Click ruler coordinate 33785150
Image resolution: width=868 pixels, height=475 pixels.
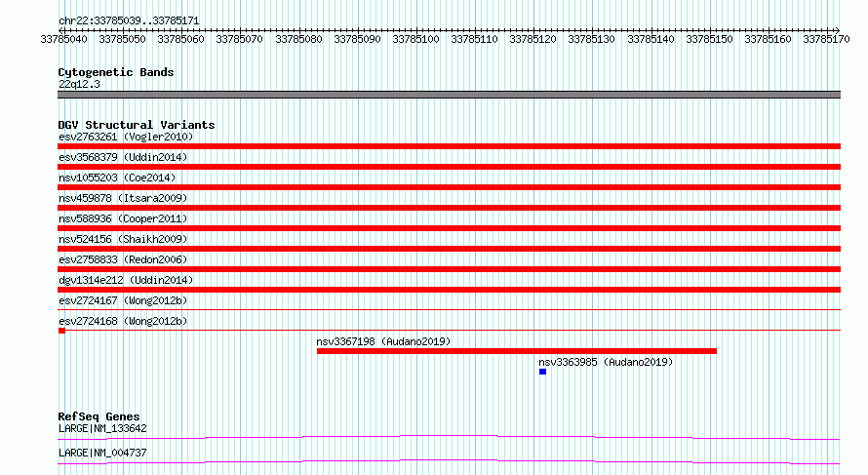pos(710,39)
